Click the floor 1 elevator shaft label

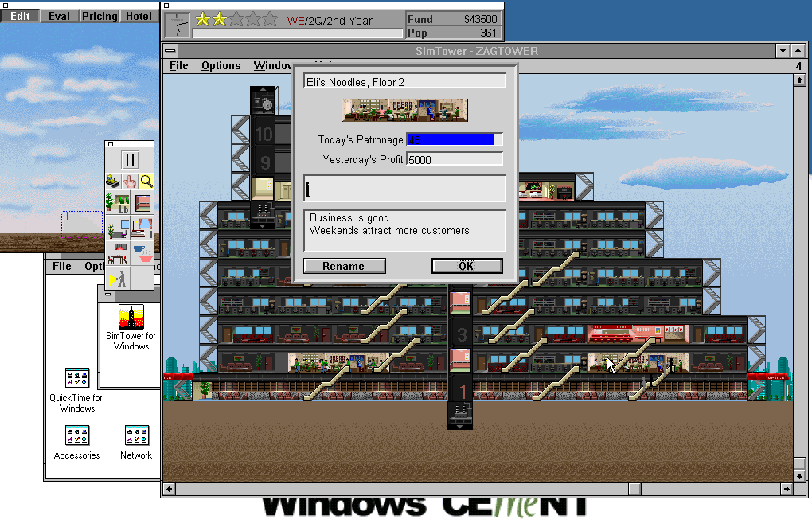(x=461, y=391)
